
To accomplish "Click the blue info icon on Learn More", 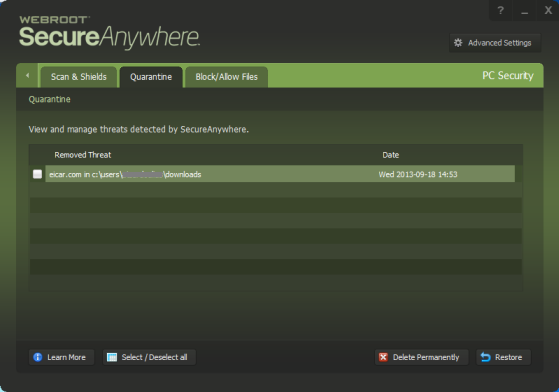I will 38,357.
